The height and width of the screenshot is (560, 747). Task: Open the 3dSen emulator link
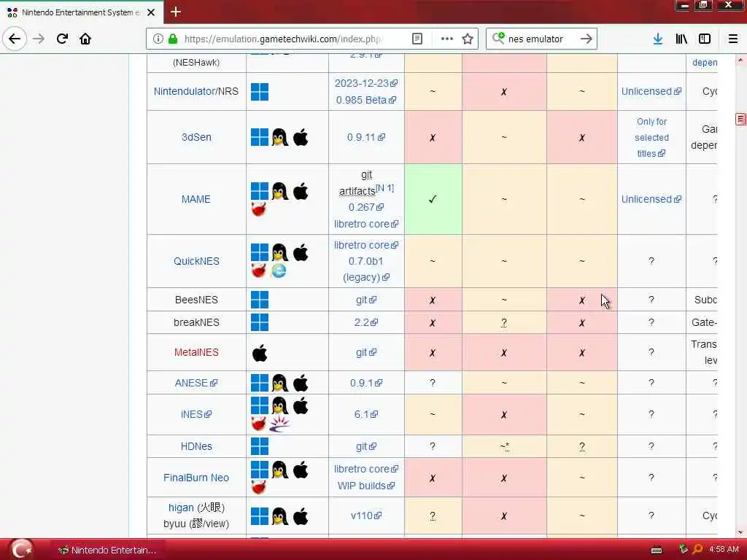[x=196, y=137]
